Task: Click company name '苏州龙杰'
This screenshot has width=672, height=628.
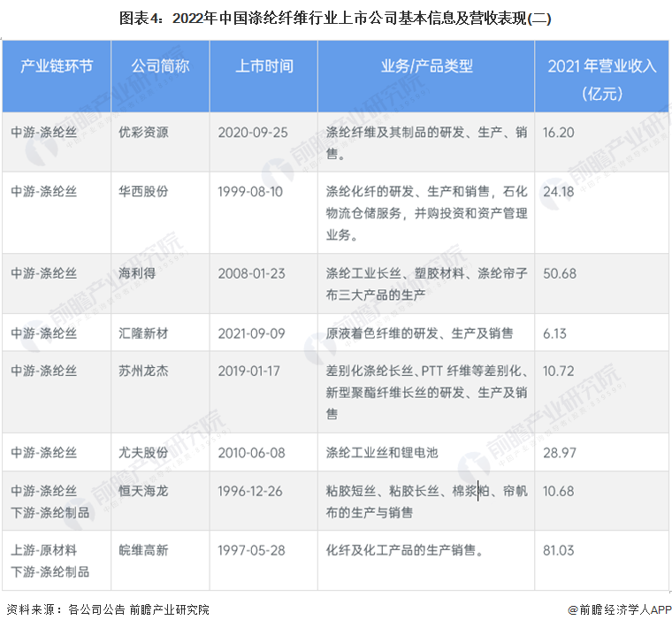Action: (143, 371)
